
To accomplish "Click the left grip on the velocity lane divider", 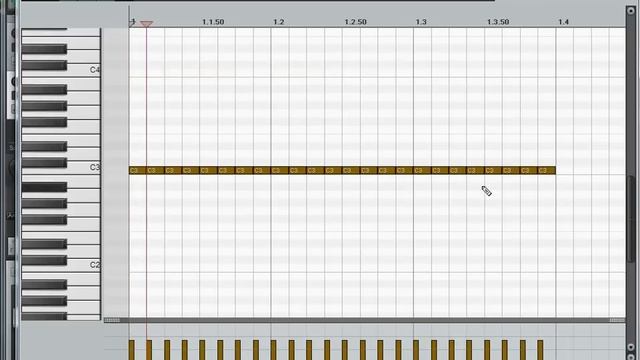I will click(112, 320).
